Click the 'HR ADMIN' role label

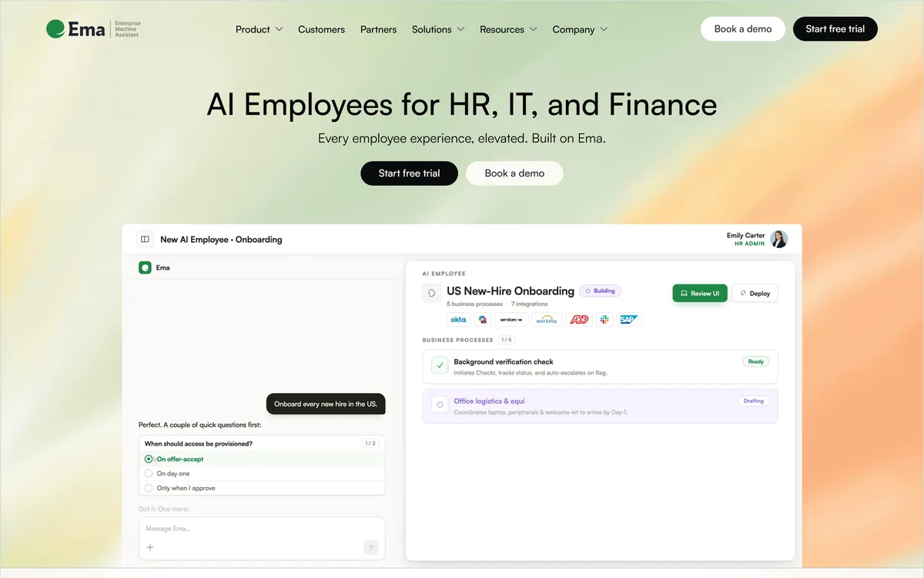[x=750, y=244]
